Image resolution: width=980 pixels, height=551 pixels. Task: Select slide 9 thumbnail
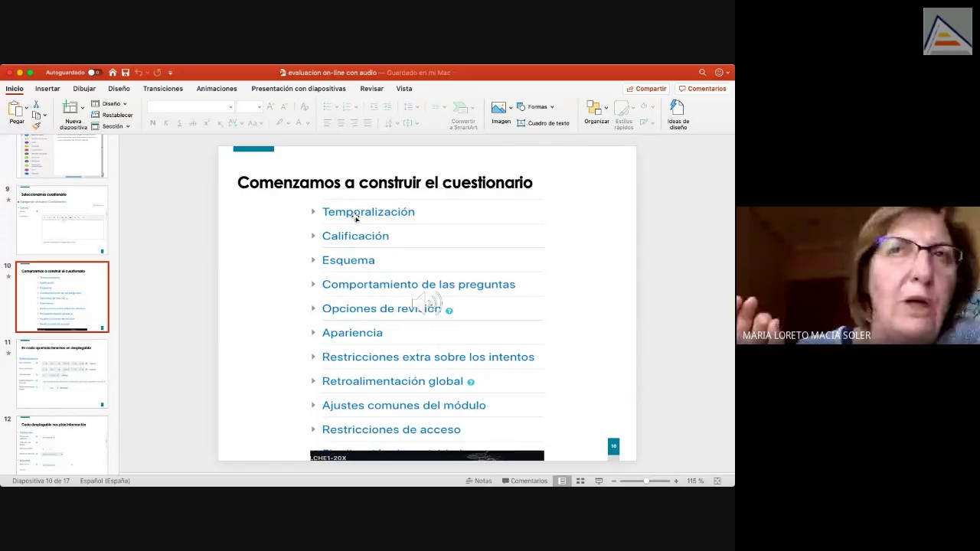tap(62, 220)
